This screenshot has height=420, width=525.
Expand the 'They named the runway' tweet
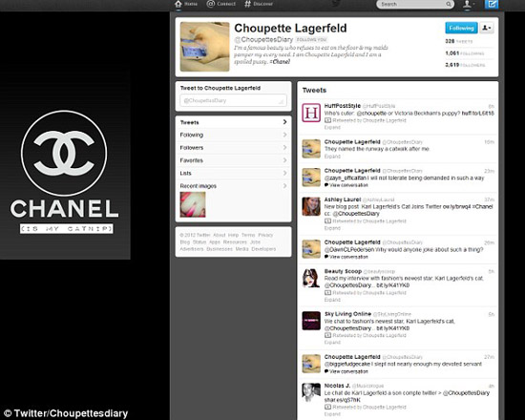click(x=332, y=157)
